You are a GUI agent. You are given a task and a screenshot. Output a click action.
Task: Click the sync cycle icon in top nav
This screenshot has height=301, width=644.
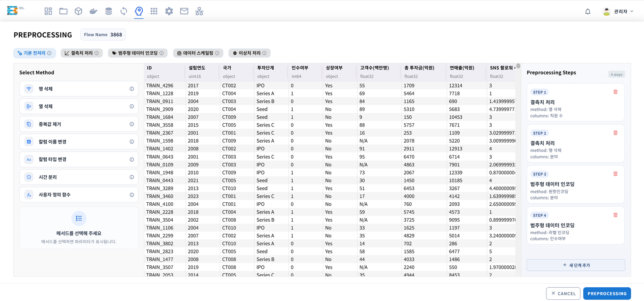124,11
